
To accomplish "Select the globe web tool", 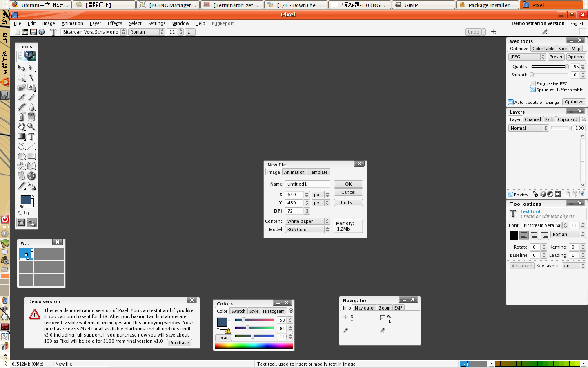I will coord(31,176).
